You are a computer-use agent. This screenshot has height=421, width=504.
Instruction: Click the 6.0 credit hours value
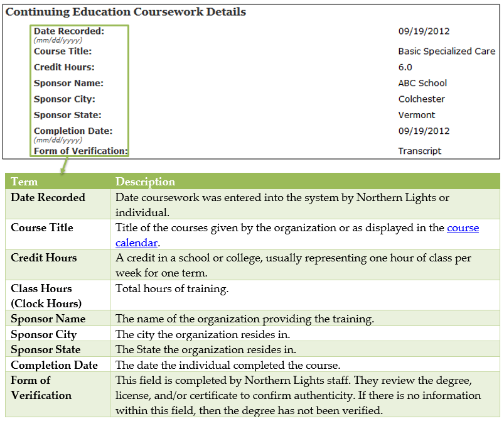405,67
